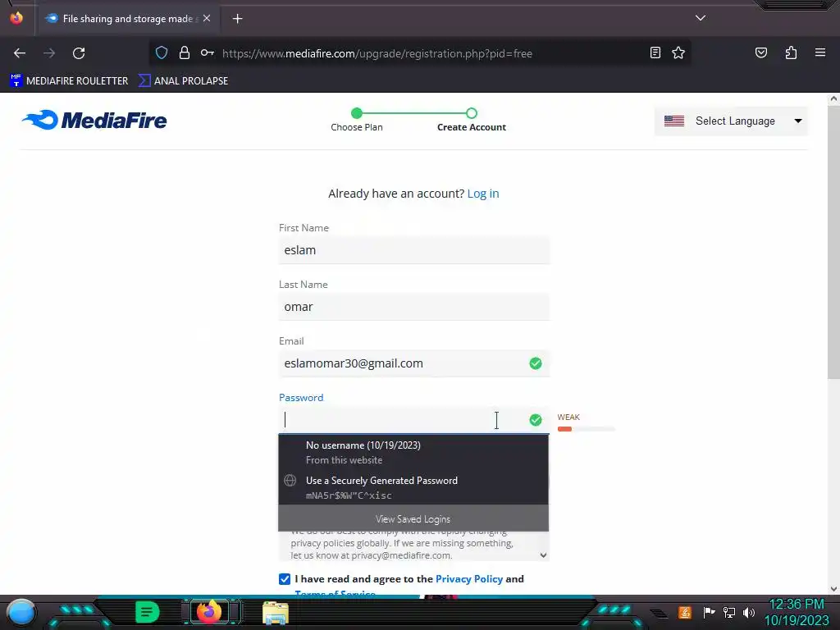Image resolution: width=840 pixels, height=630 pixels.
Task: Reload the current page
Action: [x=79, y=53]
